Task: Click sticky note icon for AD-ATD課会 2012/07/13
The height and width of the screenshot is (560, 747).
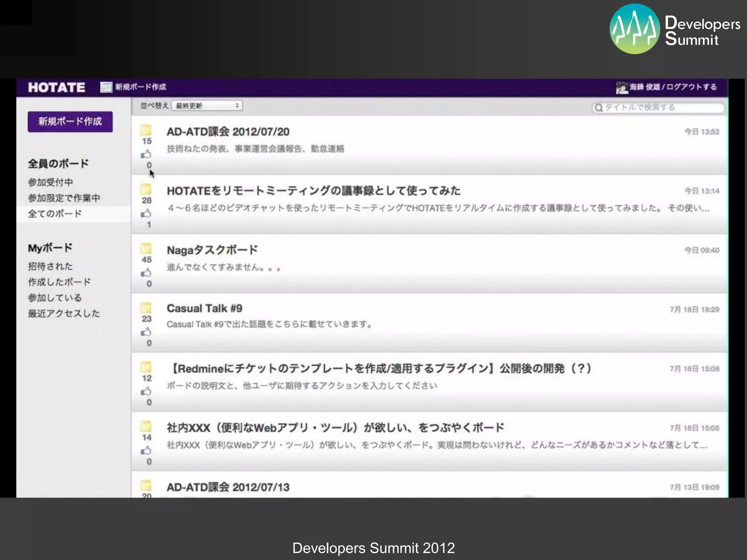Action: tap(146, 485)
